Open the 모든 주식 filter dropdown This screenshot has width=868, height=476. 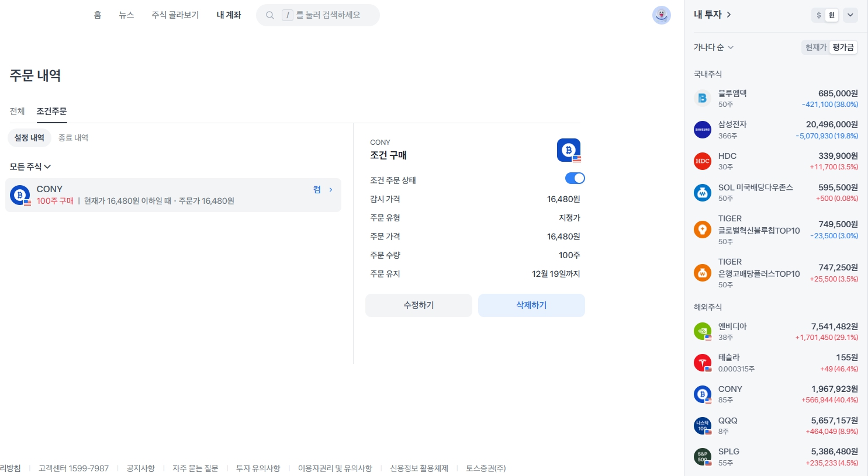30,166
